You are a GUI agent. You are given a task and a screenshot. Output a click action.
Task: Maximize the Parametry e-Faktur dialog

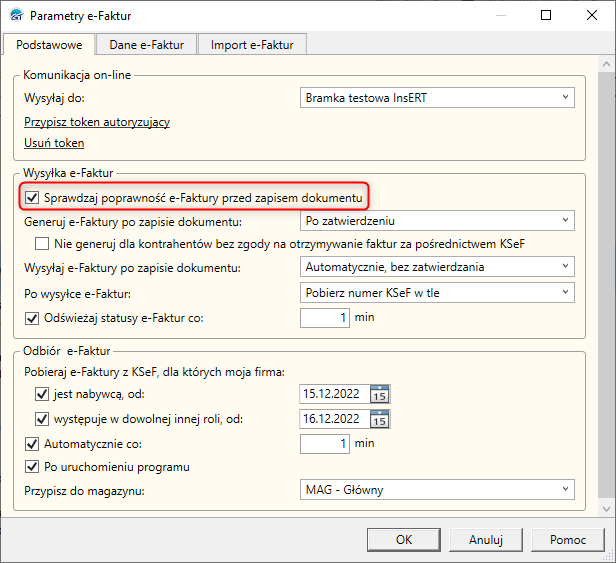[546, 16]
